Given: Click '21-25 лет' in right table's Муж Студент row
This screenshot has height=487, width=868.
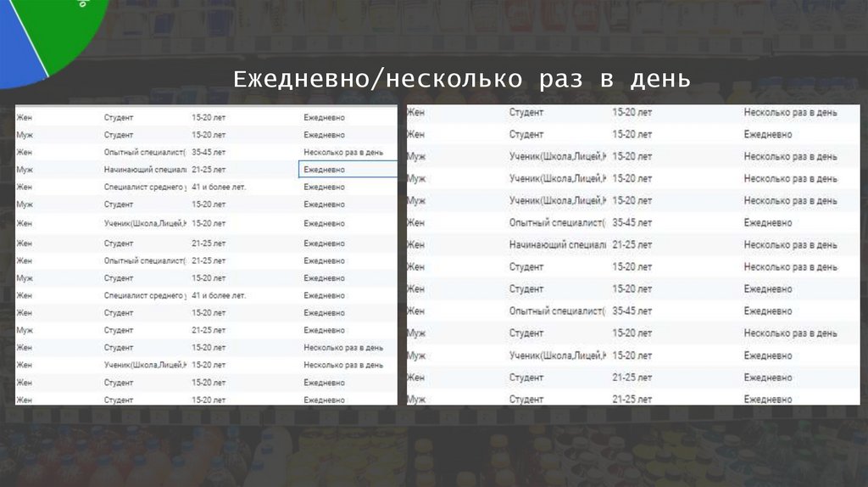Looking at the screenshot, I should tap(632, 400).
